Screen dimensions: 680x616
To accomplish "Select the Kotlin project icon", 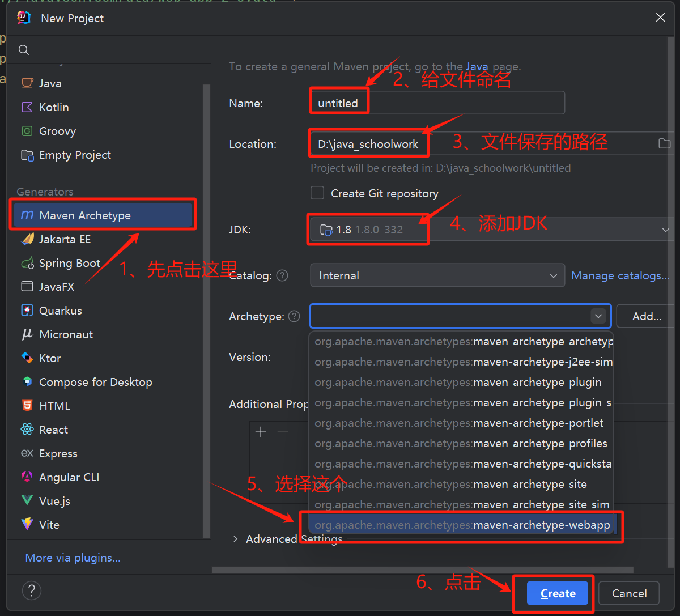I will tap(27, 107).
